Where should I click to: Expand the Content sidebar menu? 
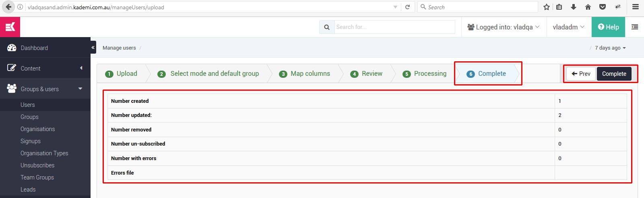[45, 68]
